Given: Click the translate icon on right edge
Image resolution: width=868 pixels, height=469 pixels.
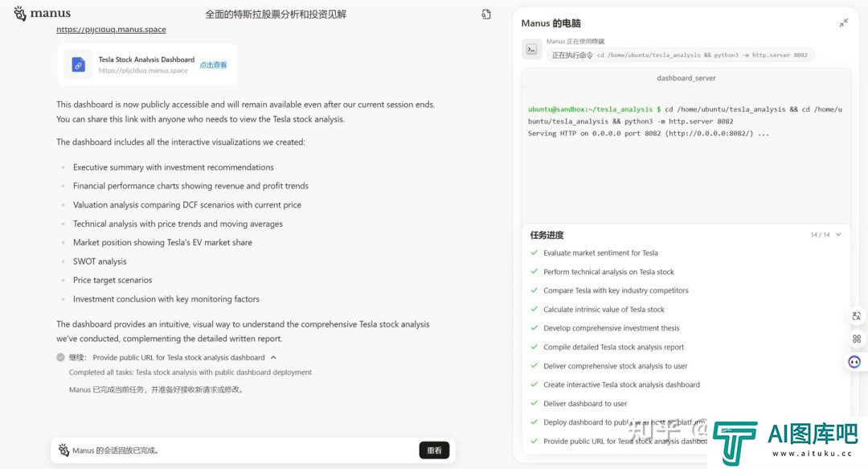Looking at the screenshot, I should pyautogui.click(x=857, y=316).
